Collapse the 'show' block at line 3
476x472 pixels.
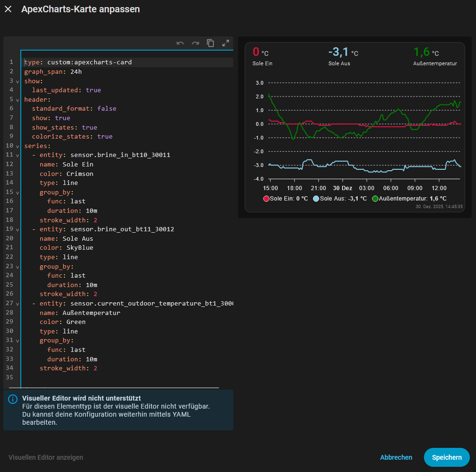[x=18, y=81]
